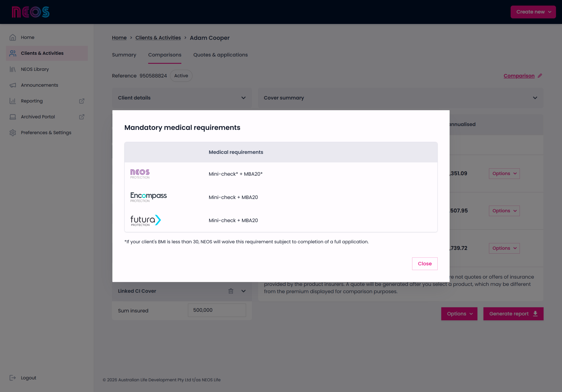The image size is (562, 392).
Task: Close the Mandatory medical requirements dialog
Action: click(425, 264)
